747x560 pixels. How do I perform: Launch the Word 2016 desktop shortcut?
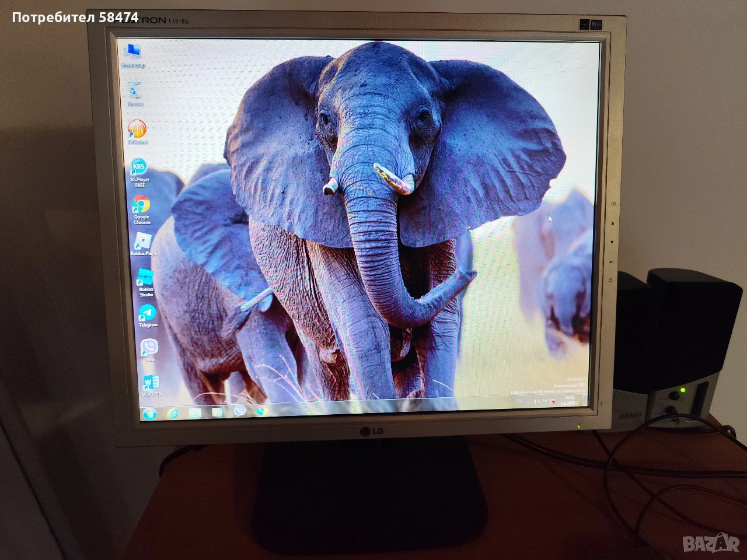pos(151,383)
